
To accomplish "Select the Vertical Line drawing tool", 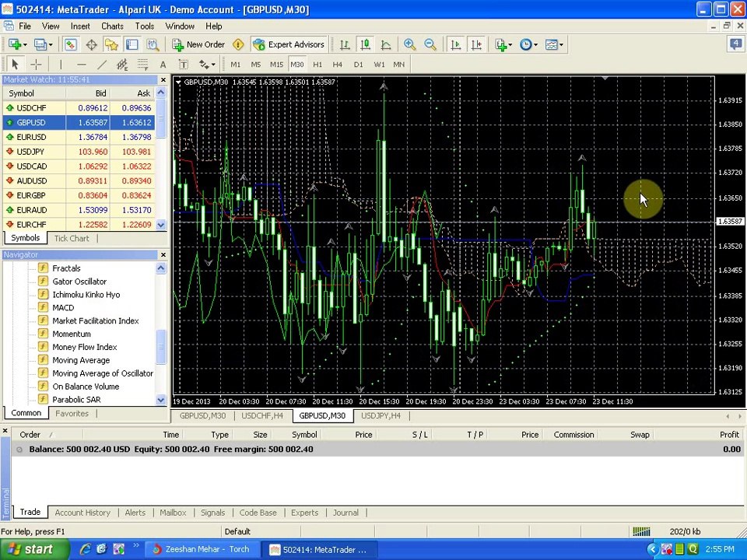I will tap(61, 64).
